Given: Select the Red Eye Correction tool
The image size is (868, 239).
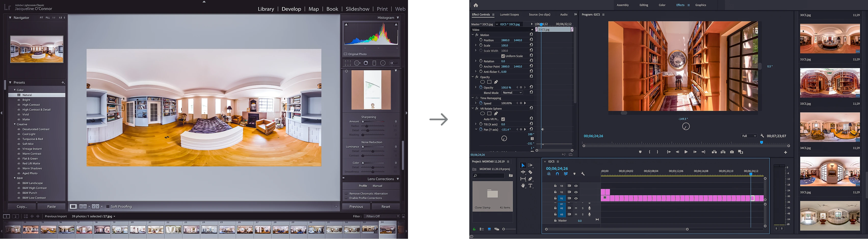Looking at the screenshot, I should pyautogui.click(x=366, y=63).
